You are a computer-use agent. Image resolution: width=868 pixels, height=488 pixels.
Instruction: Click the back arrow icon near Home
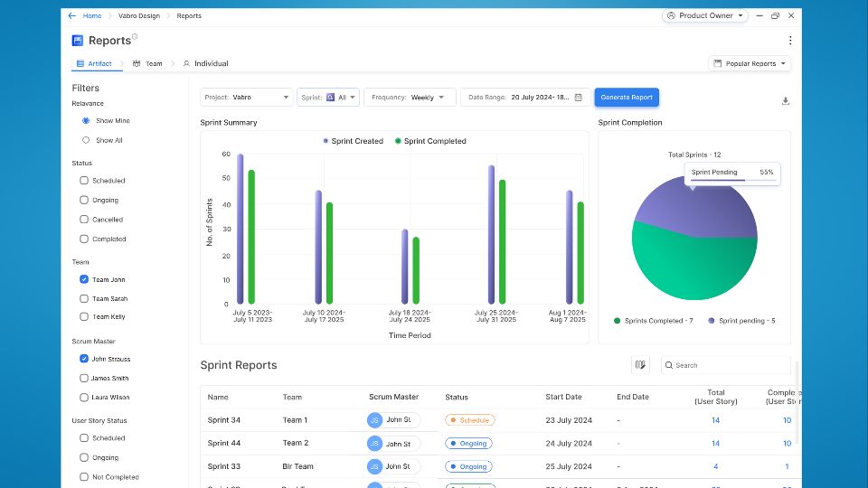[x=72, y=15]
